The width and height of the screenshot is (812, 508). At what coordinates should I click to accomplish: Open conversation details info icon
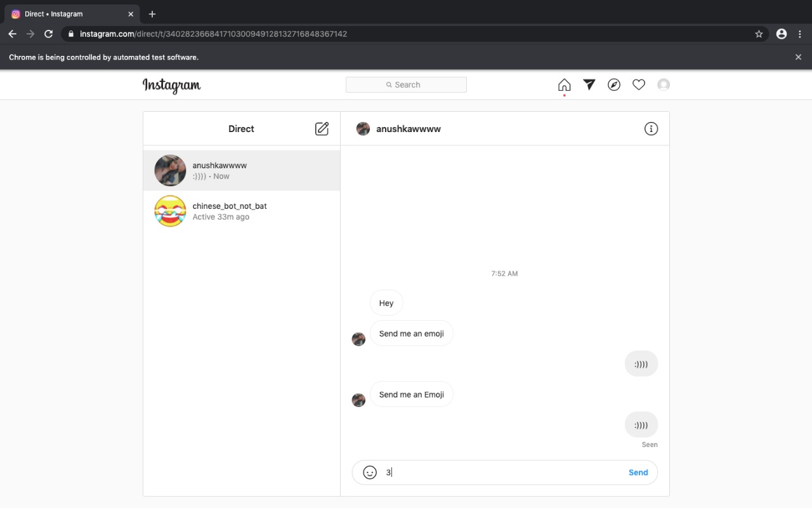[x=651, y=129]
